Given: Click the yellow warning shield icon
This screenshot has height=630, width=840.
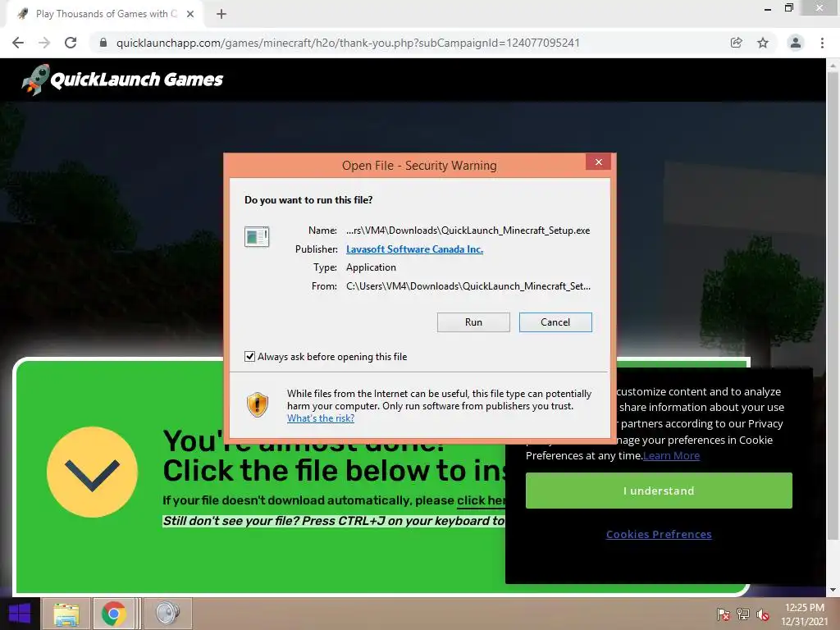Looking at the screenshot, I should coord(257,404).
